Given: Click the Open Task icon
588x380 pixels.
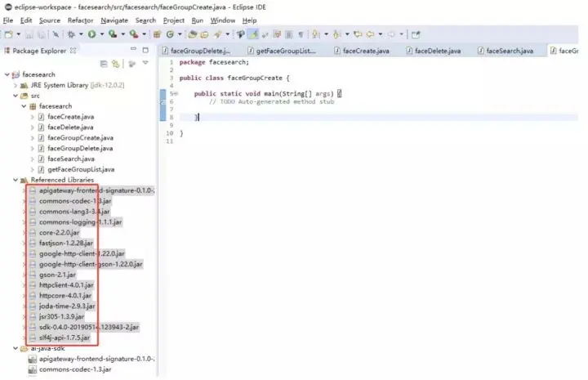Looking at the screenshot, I should click(204, 34).
